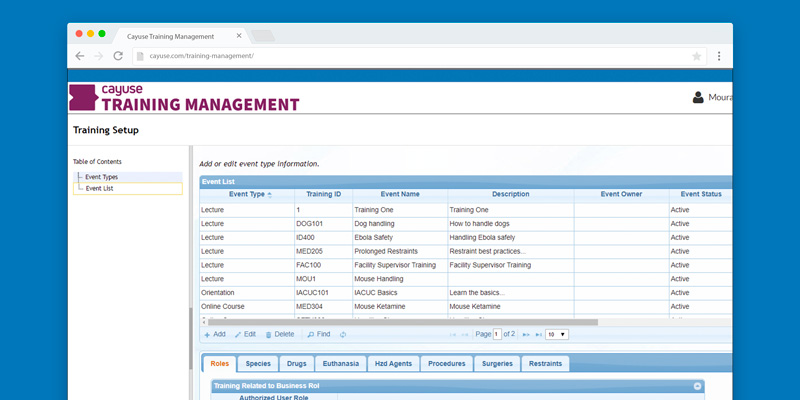
Task: Click the Cayuse logo emblem
Action: pyautogui.click(x=83, y=97)
